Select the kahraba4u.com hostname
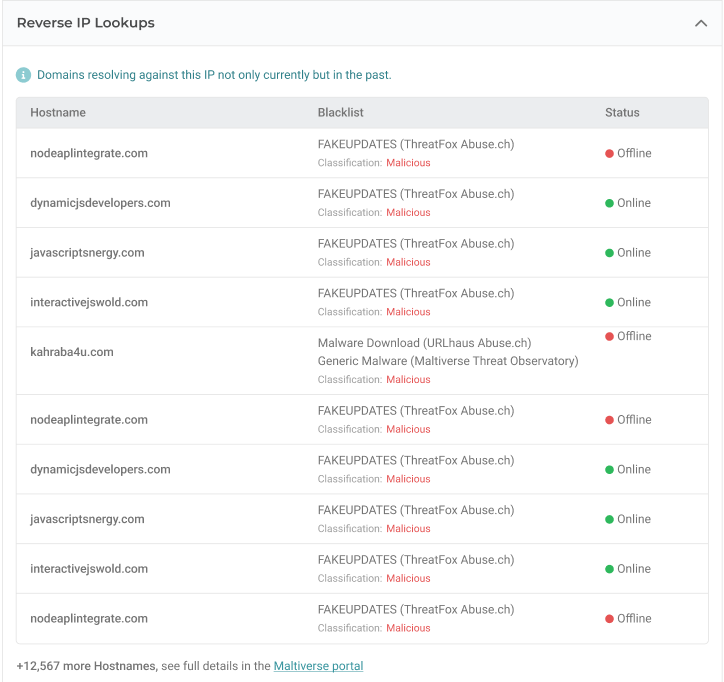This screenshot has height=682, width=724. pyautogui.click(x=72, y=352)
